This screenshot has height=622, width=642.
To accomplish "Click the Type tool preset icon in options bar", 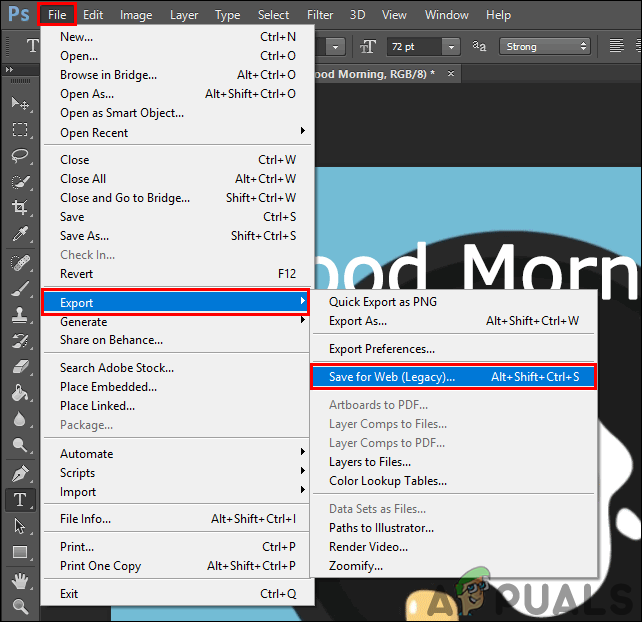I will click(33, 46).
